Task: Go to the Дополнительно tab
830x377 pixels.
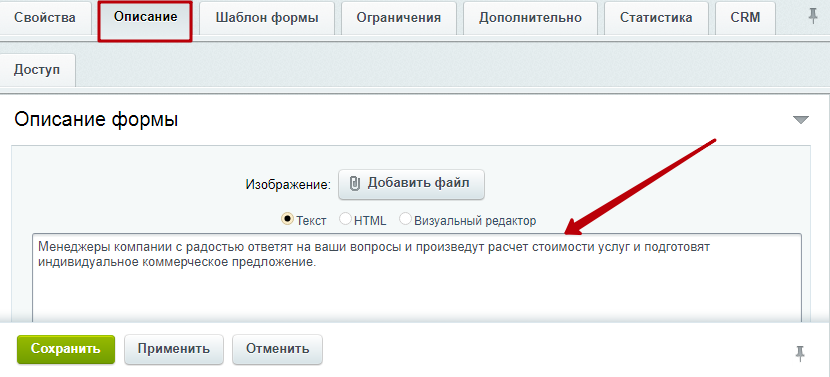Action: (530, 17)
